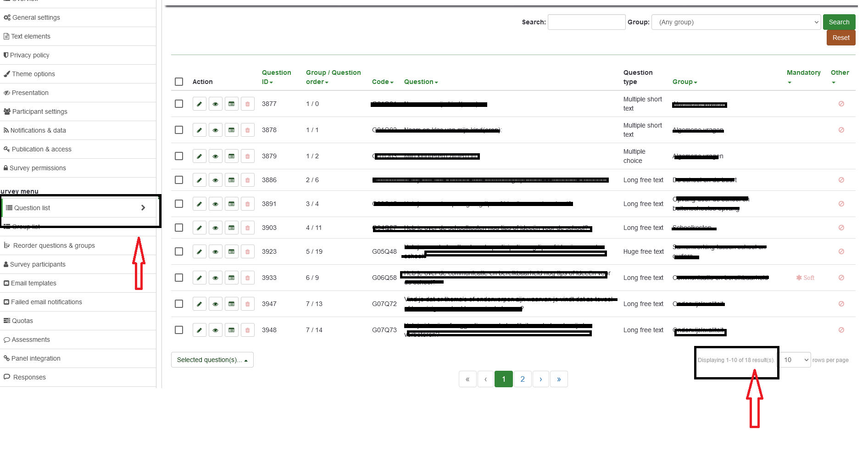The width and height of the screenshot is (868, 468).
Task: Open the summary icon for question 3879
Action: pos(232,156)
